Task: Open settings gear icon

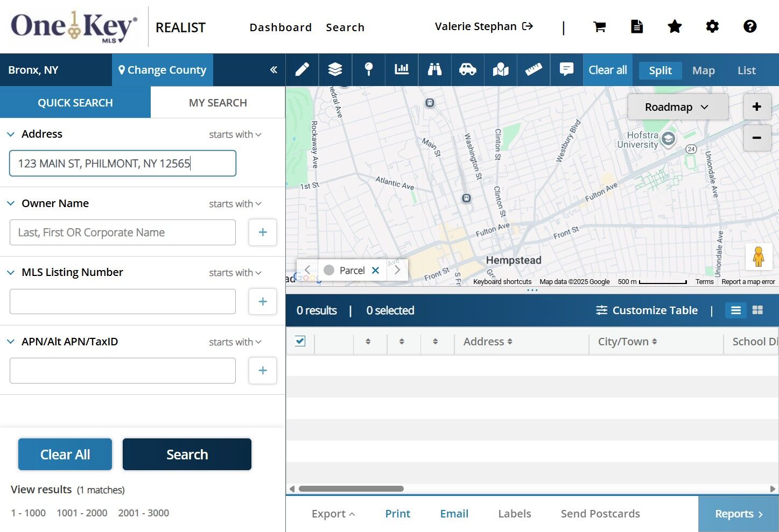Action: 712,26
